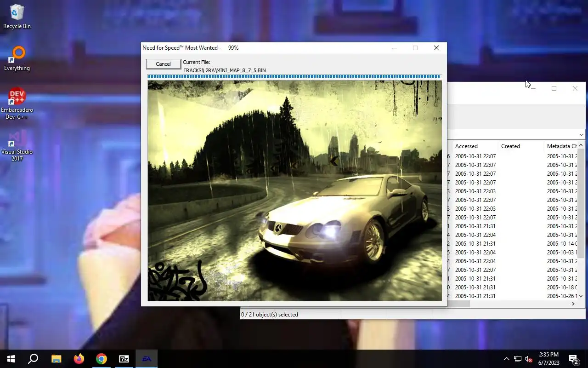Click the file list scroll-down arrow
Screen dimensions: 588x368
[581, 296]
